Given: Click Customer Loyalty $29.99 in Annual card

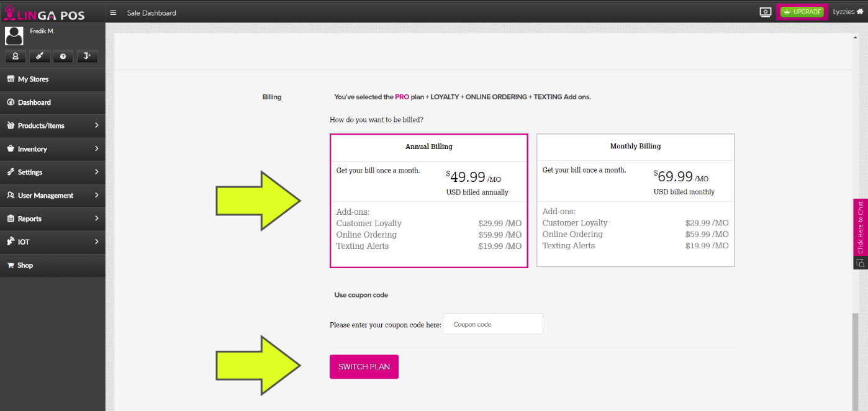Looking at the screenshot, I should 429,224.
